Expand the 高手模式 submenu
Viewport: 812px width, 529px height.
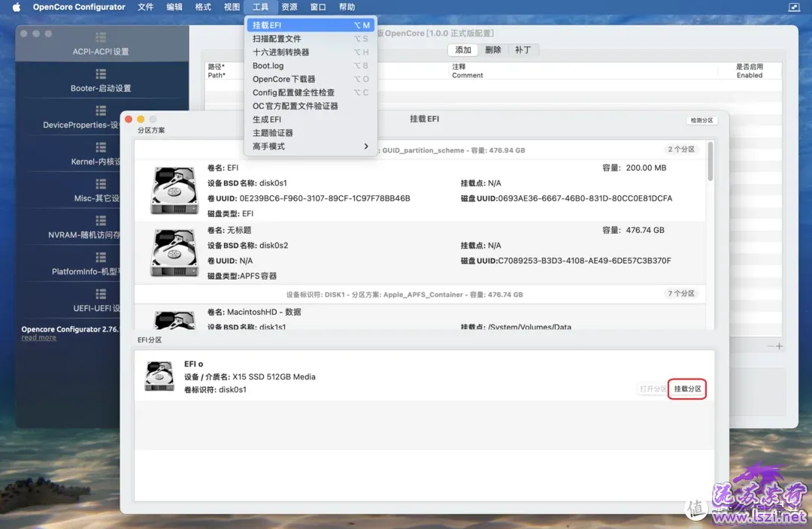pos(311,146)
